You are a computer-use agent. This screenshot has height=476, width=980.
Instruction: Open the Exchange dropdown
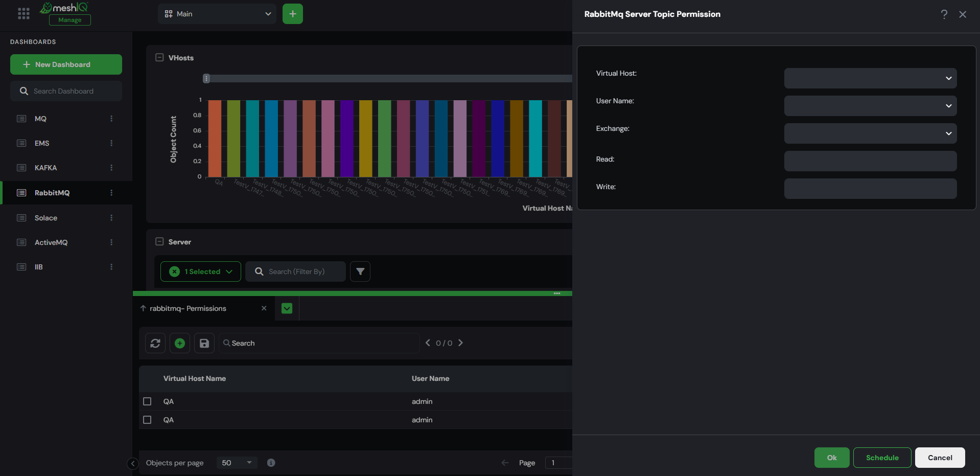[871, 133]
